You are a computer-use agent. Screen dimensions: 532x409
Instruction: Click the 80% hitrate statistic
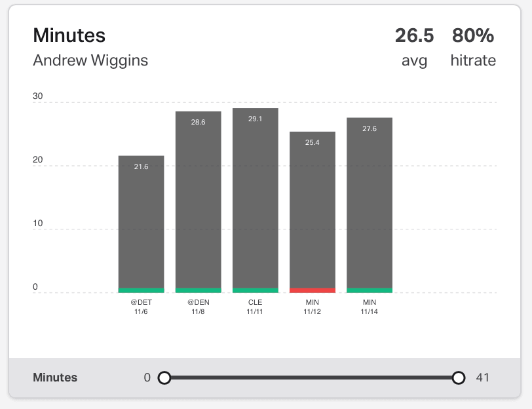click(473, 47)
